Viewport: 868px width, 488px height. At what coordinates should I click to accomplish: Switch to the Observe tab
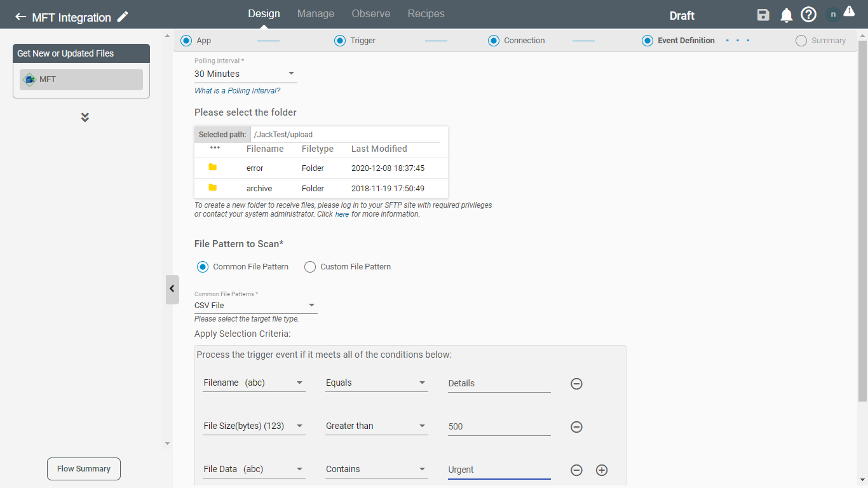click(371, 14)
